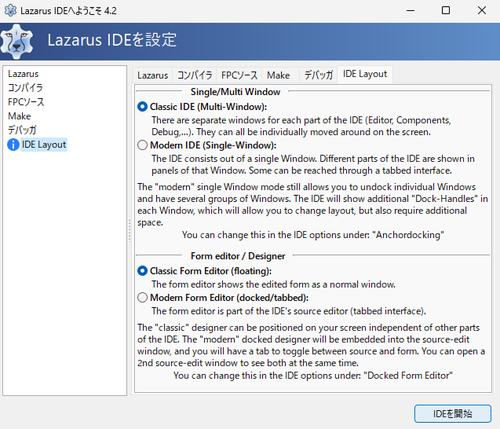Click the vertical splitter handle between panels
The height and width of the screenshot is (429, 500).
[129, 230]
